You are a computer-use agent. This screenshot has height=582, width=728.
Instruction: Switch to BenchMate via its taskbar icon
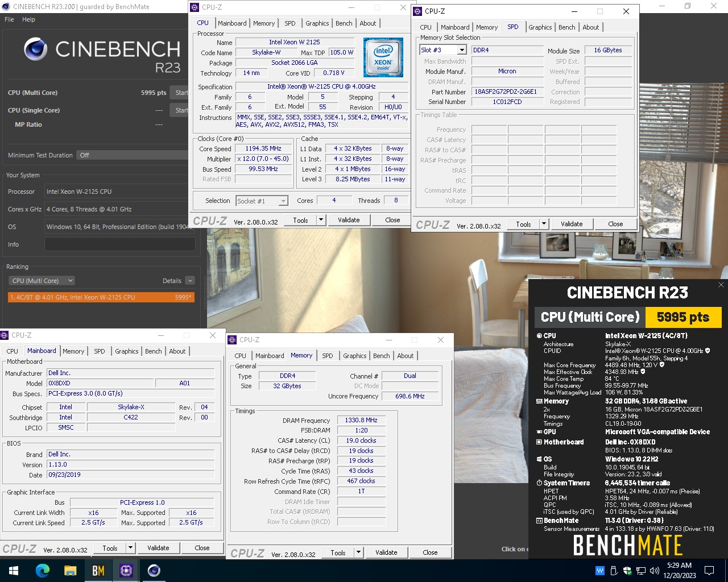pos(98,570)
